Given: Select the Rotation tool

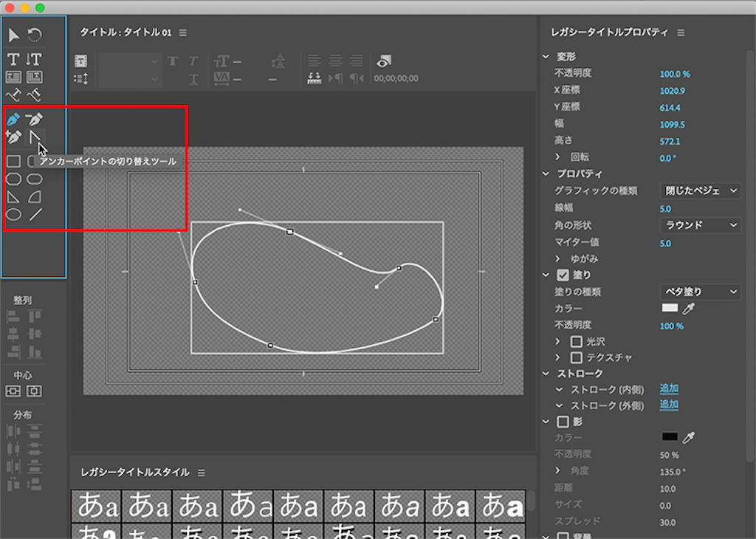Looking at the screenshot, I should [34, 35].
